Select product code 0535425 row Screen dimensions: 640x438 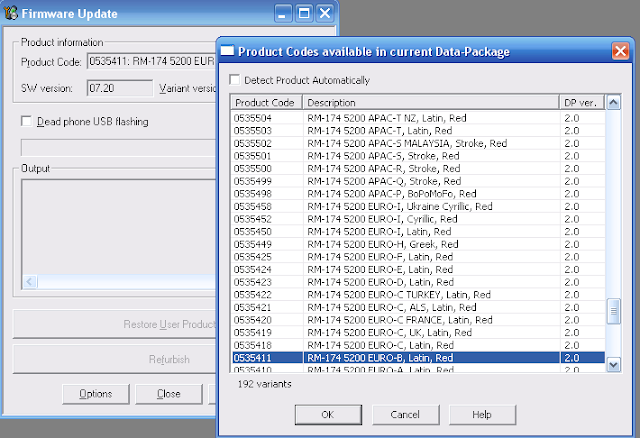coord(418,257)
